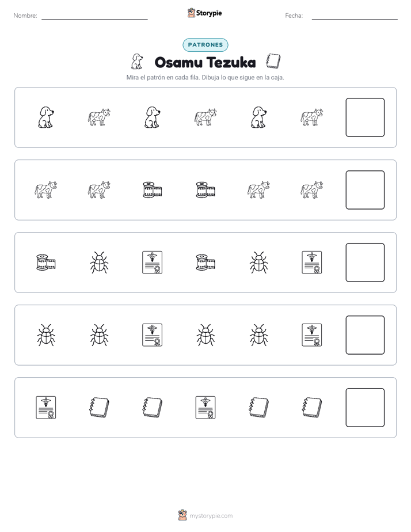Click the answer box in the dog-cow row
This screenshot has height=532, width=411.
point(365,117)
